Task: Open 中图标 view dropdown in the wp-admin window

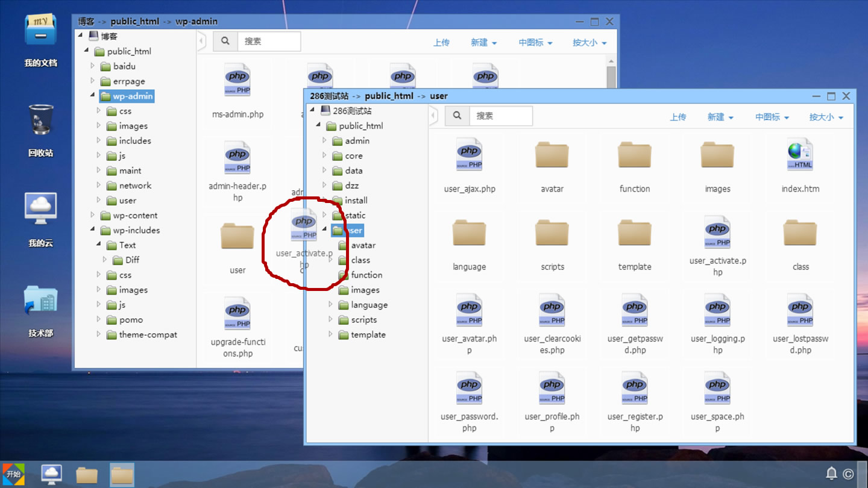Action: (536, 42)
